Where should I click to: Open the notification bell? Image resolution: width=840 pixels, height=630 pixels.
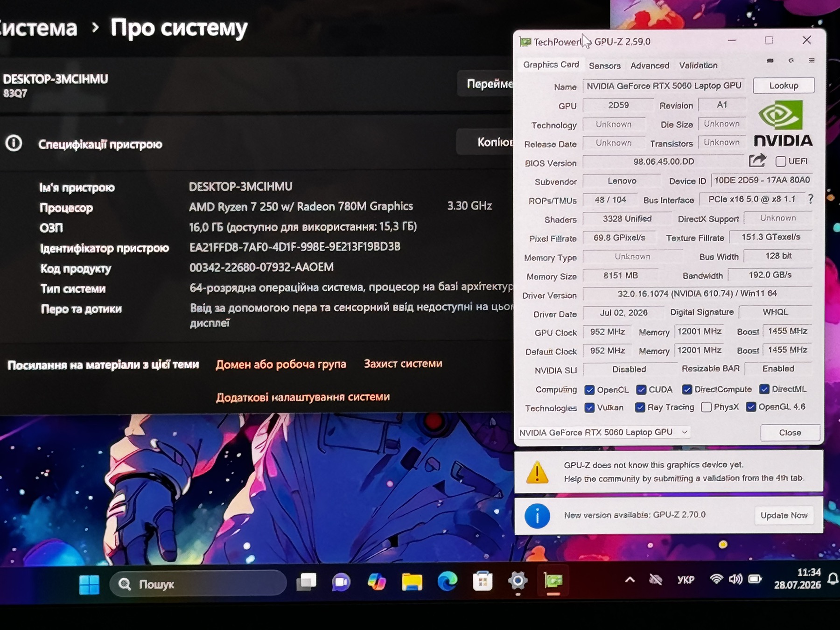pyautogui.click(x=833, y=579)
